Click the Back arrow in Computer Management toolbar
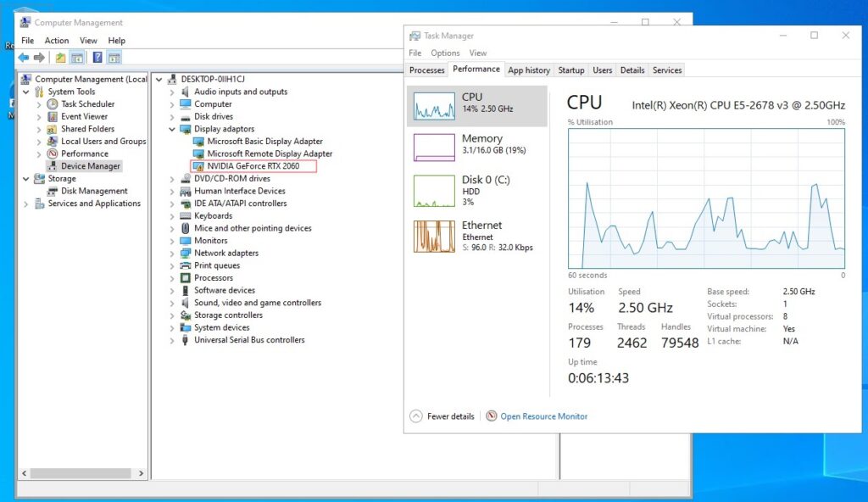Viewport: 868px width, 502px height. pyautogui.click(x=23, y=58)
